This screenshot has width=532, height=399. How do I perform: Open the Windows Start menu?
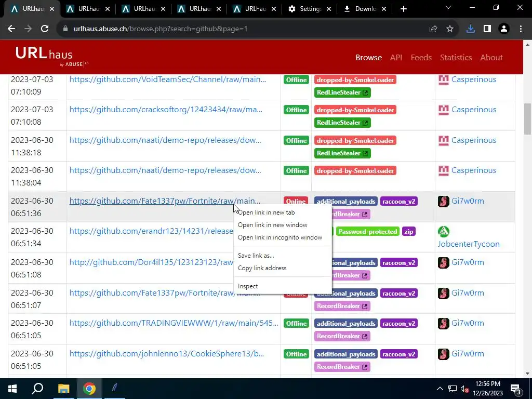(12, 389)
